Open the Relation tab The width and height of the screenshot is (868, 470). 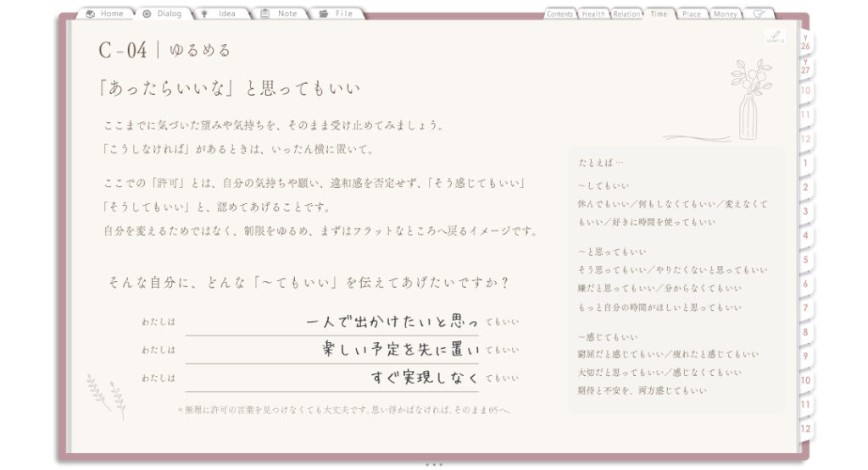pyautogui.click(x=626, y=14)
